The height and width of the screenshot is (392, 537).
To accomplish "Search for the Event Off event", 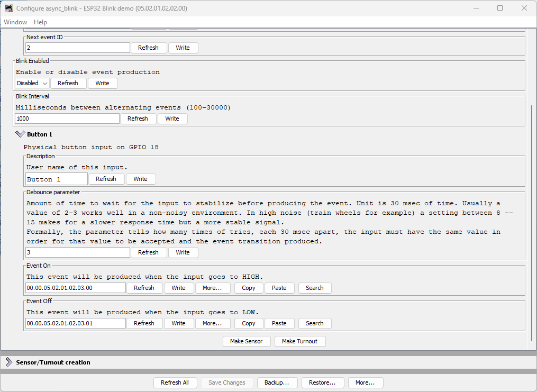I will click(315, 323).
